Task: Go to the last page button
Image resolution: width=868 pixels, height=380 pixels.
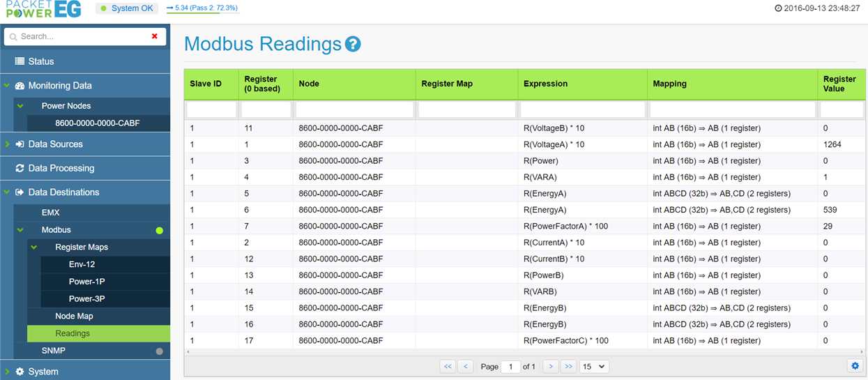Action: (x=569, y=366)
